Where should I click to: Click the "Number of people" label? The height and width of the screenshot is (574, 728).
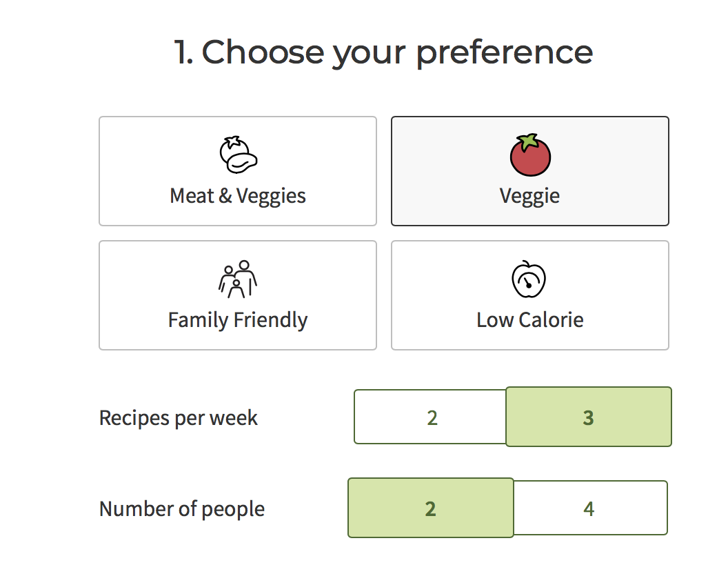[x=182, y=509]
